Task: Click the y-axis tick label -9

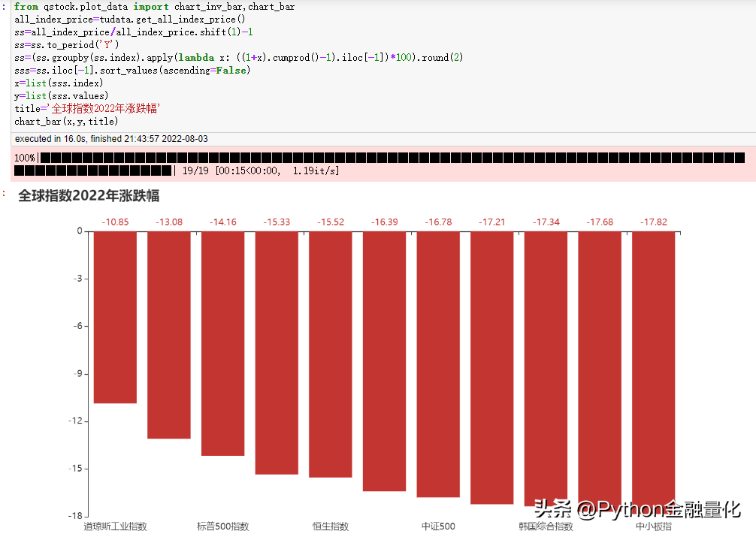Action: (77, 373)
